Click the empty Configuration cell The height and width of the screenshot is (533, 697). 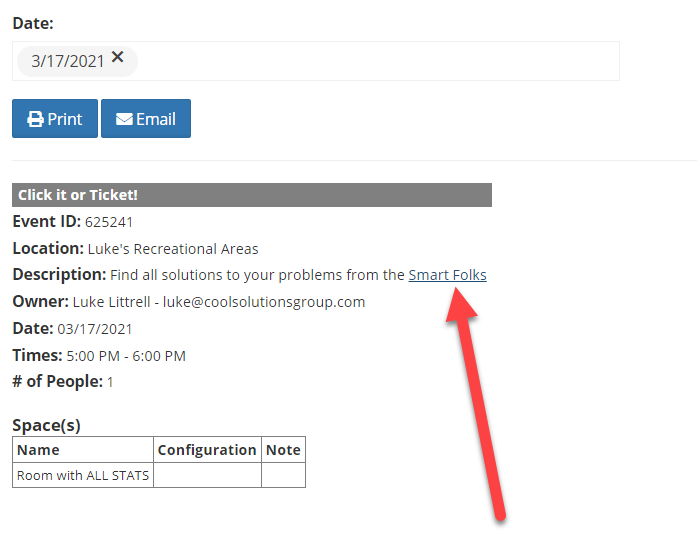tap(207, 476)
